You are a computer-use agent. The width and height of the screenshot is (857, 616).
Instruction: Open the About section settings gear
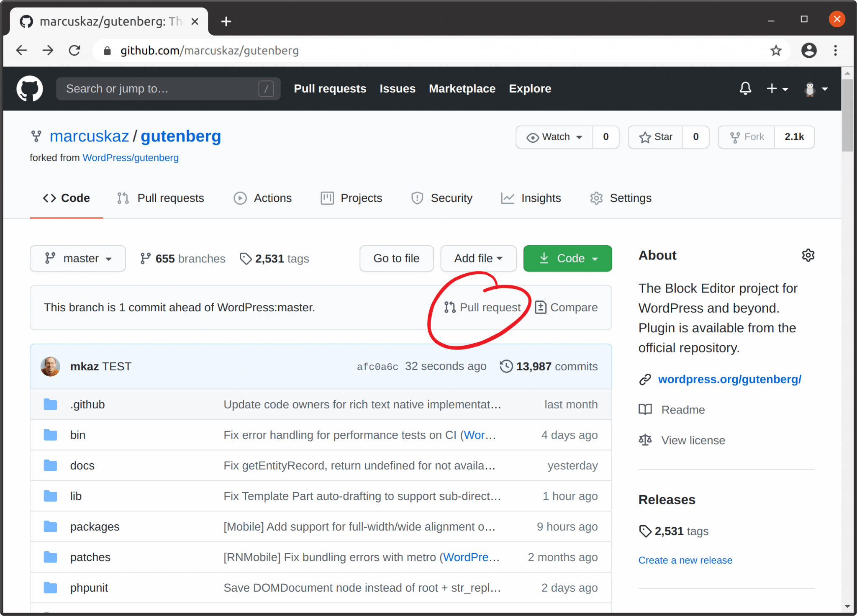click(808, 255)
